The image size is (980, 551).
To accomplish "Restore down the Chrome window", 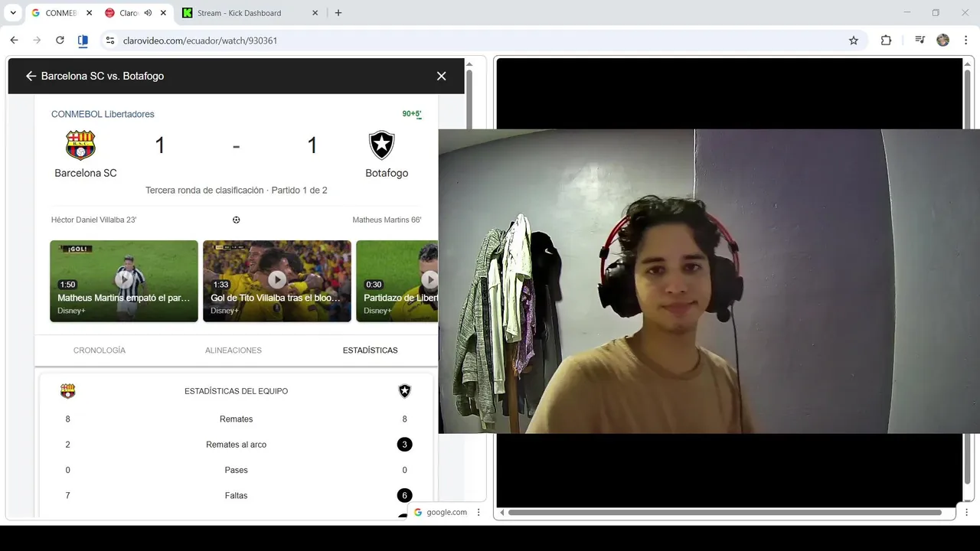I will click(x=936, y=13).
